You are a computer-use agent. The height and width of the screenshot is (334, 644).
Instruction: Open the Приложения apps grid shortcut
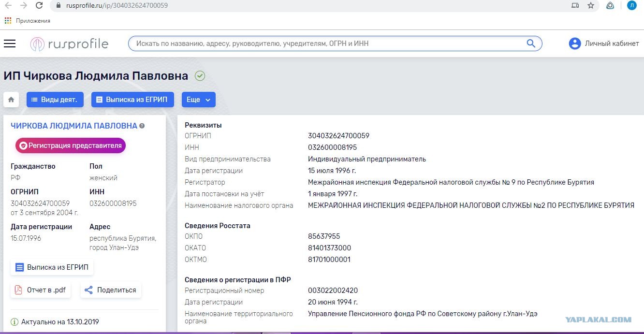(8, 21)
